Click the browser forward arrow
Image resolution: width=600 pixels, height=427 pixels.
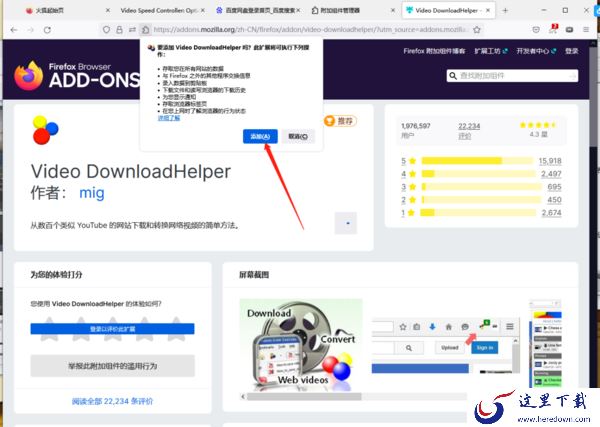(x=31, y=30)
